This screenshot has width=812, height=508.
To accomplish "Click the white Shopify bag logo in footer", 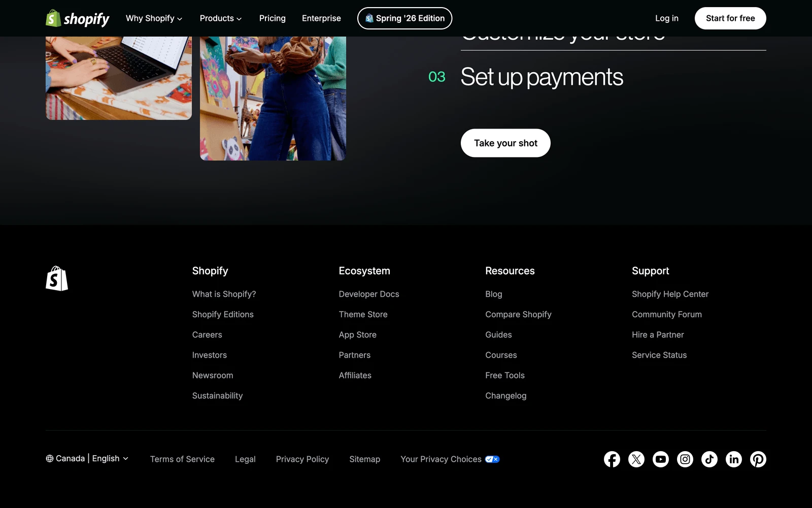I will click(x=57, y=278).
